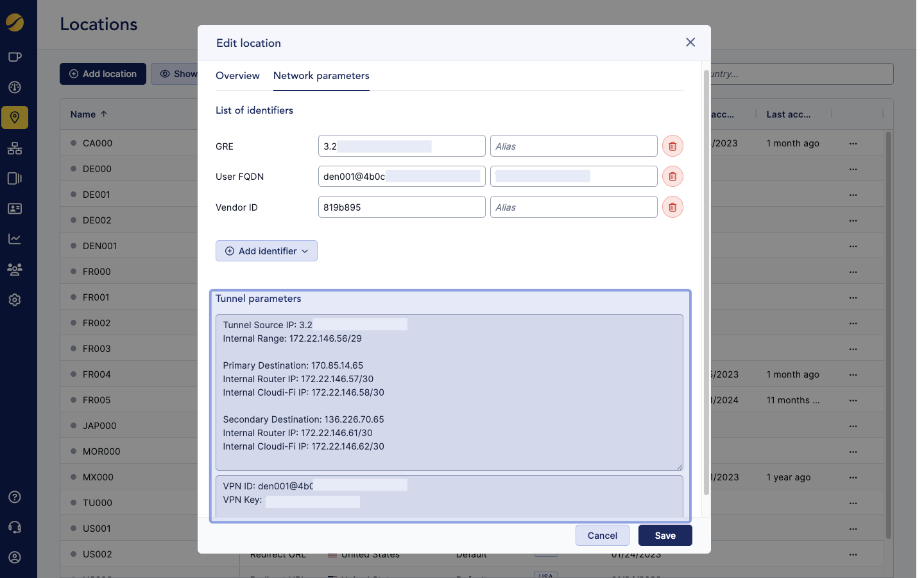Screen dimensions: 924x578
Task: Expand the Add identifier dropdown
Action: 266,250
